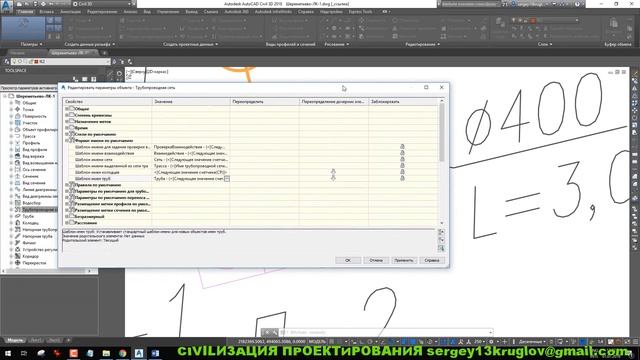The image size is (640, 360).
Task: Switch to the Модель layout tab
Action: [x=15, y=340]
